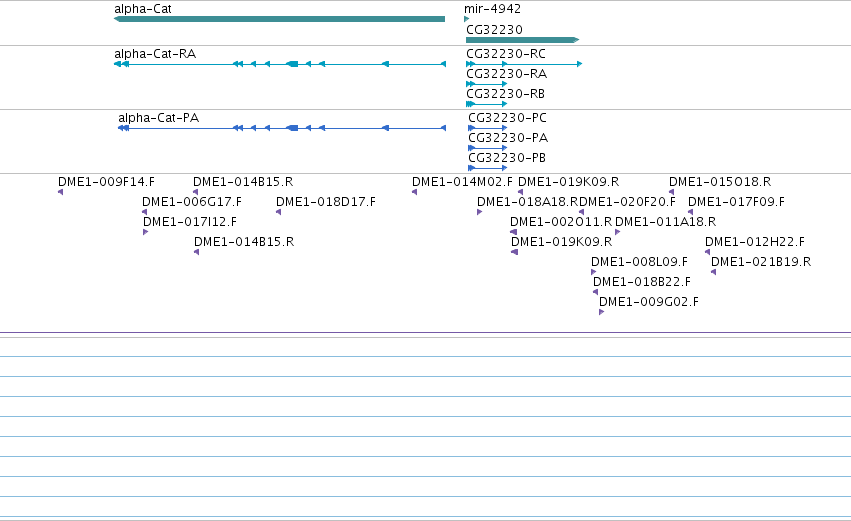Select the DME1-009G02.F feature label
Image resolution: width=851 pixels, height=521 pixels.
pyautogui.click(x=649, y=302)
